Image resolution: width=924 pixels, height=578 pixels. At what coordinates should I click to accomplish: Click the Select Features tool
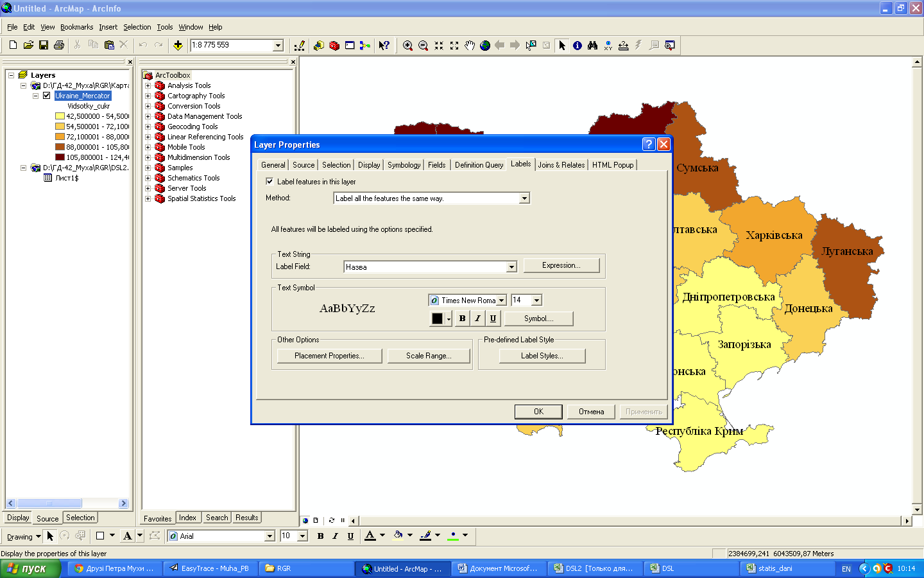[x=531, y=45]
